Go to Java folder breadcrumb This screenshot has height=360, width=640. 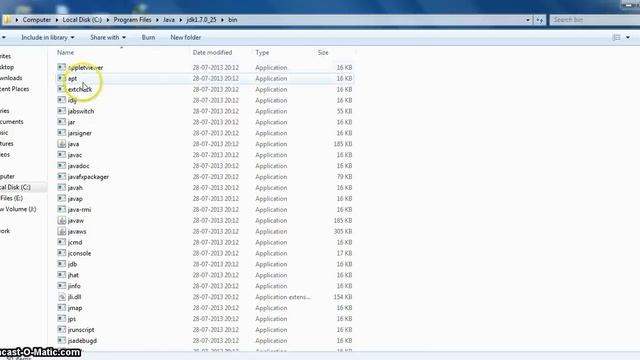169,20
